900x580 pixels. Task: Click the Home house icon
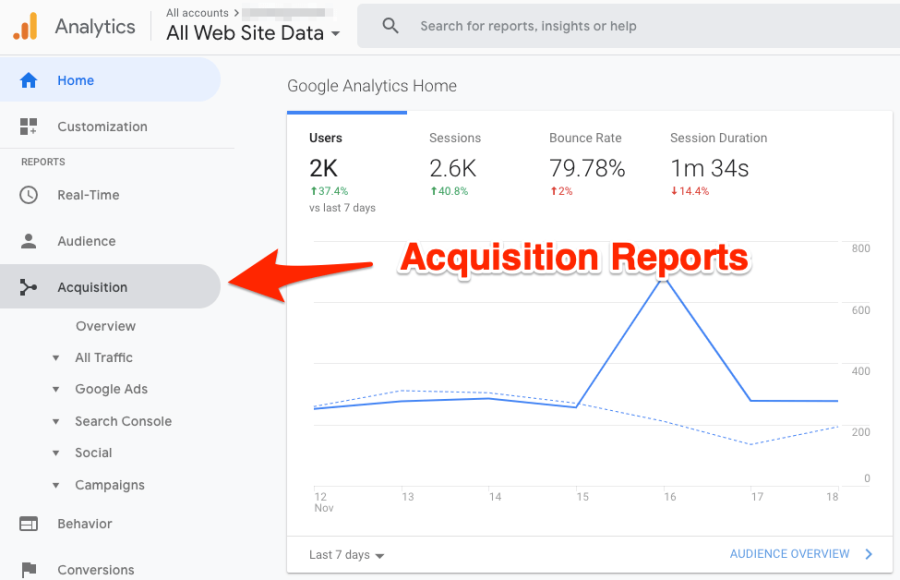(x=28, y=80)
